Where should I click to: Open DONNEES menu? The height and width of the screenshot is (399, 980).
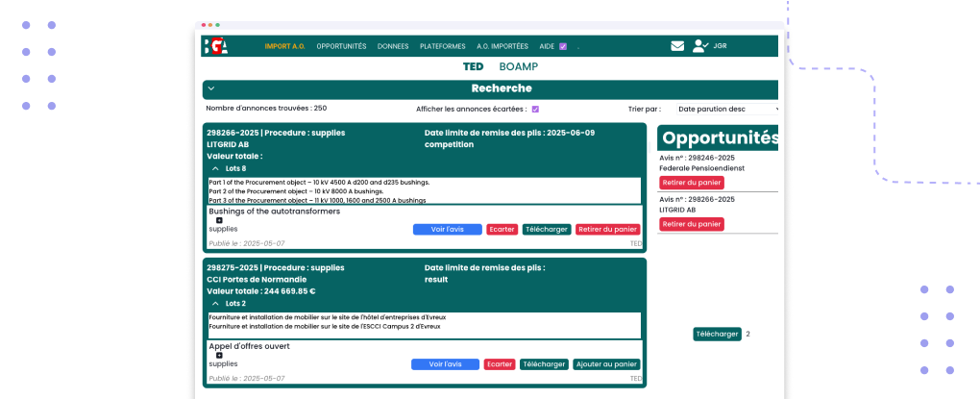[x=393, y=46]
